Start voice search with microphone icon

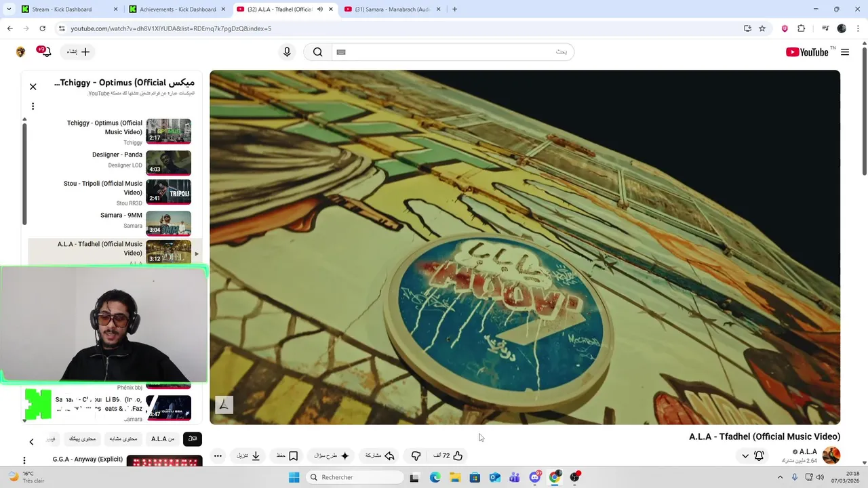(x=287, y=52)
